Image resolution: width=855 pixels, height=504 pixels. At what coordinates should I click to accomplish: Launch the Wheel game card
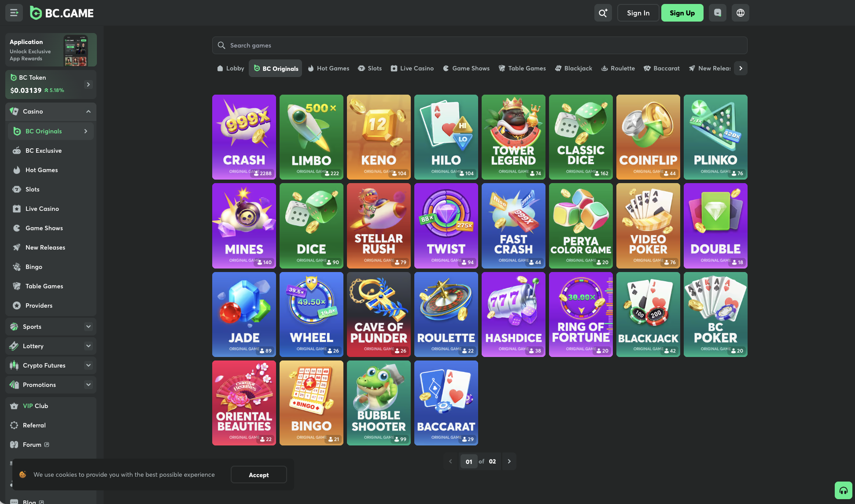coord(311,314)
